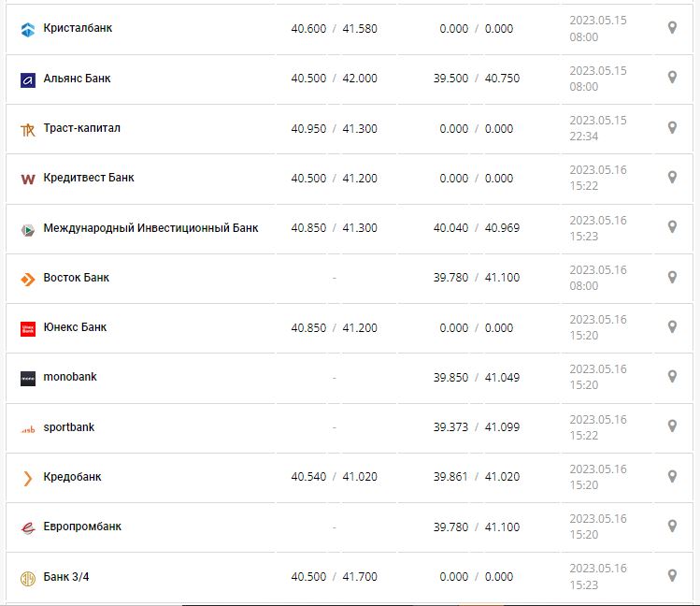This screenshot has width=700, height=606.
Task: Open map pin for Банк 3/4
Action: pyautogui.click(x=671, y=576)
